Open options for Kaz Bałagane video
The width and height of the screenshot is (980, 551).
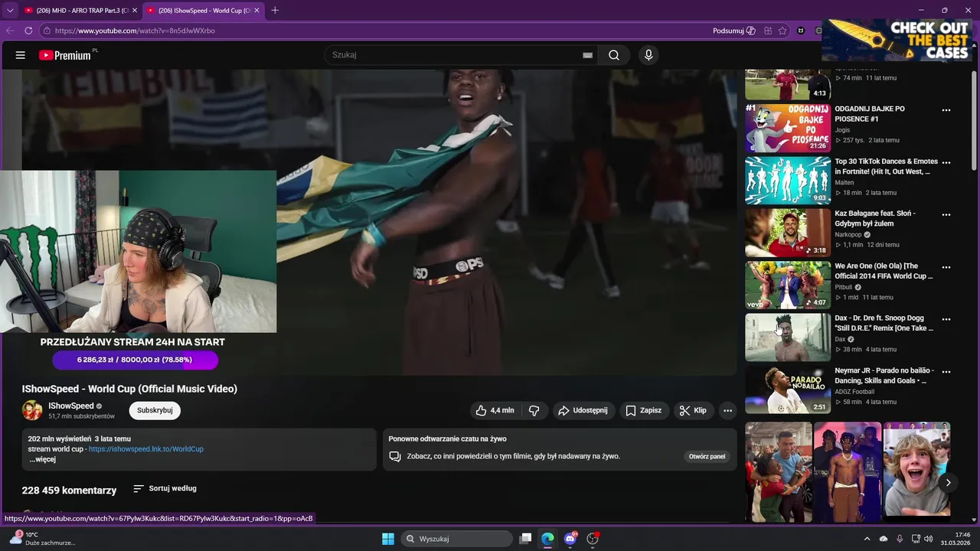click(946, 215)
